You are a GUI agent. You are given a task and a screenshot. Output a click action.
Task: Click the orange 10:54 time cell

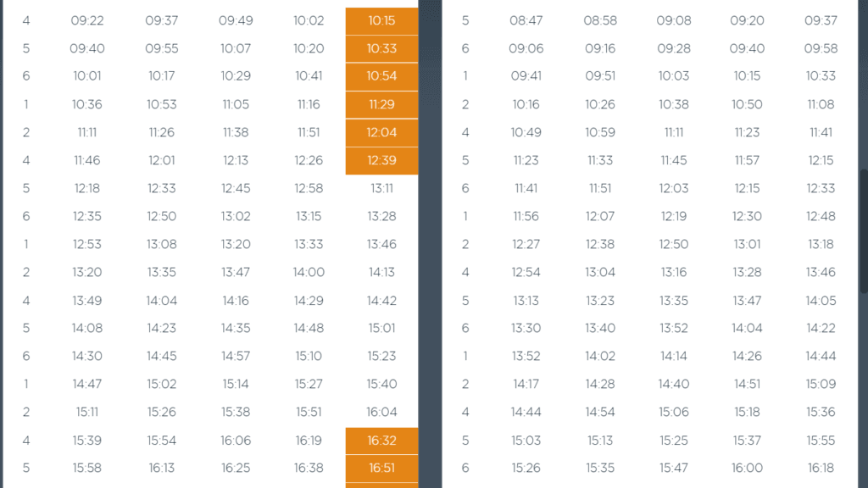(x=381, y=76)
